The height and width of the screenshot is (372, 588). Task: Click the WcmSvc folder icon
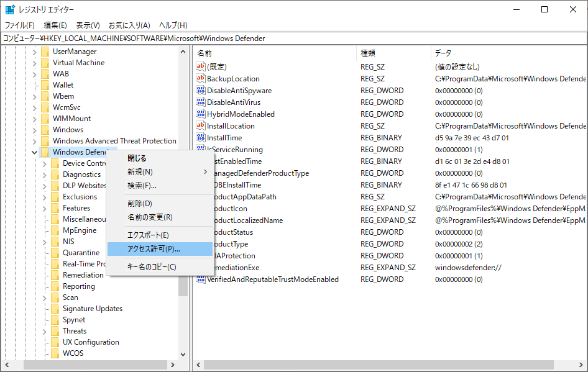(x=45, y=107)
